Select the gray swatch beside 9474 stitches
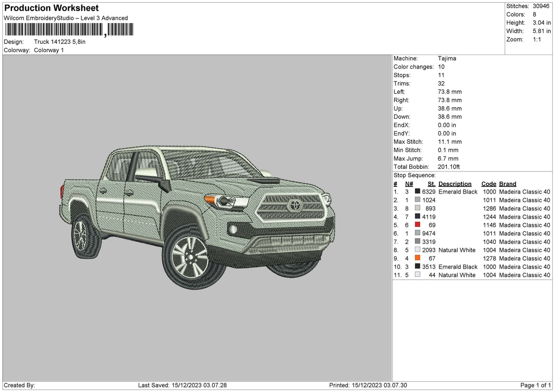 pos(418,233)
